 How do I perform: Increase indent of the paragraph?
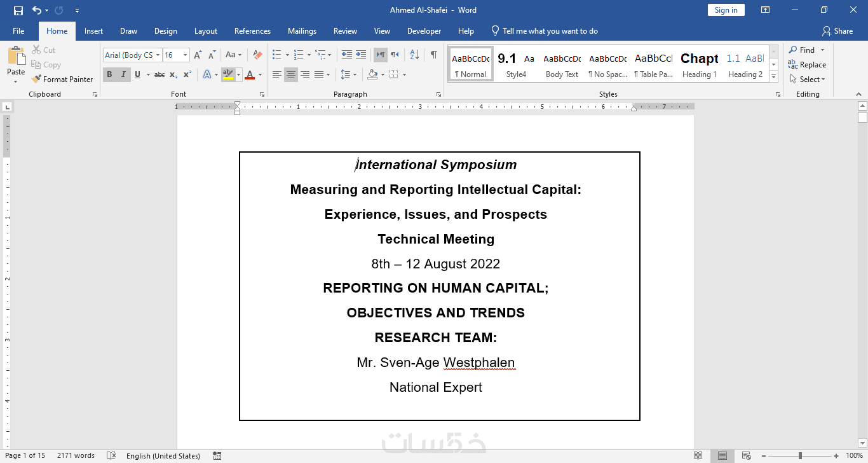361,55
